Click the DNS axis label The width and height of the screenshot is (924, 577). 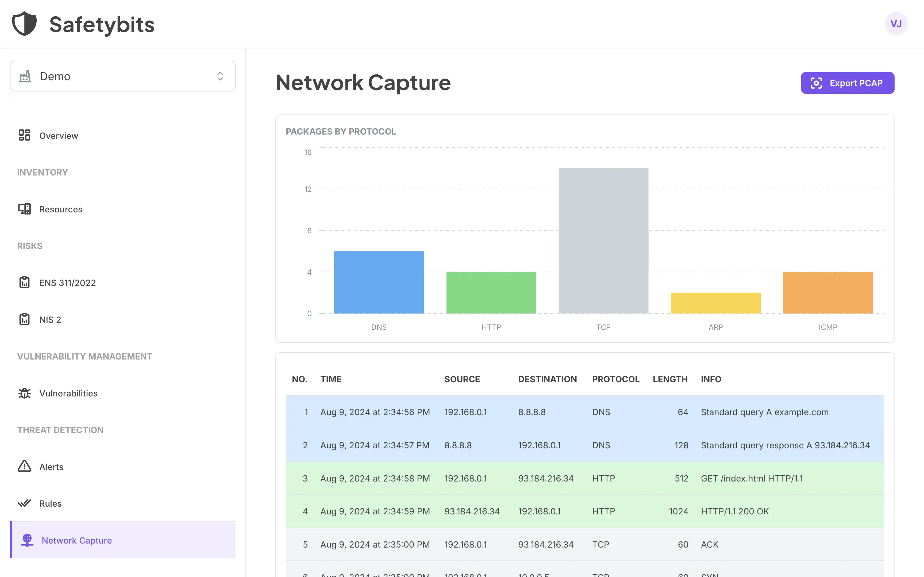pyautogui.click(x=379, y=327)
